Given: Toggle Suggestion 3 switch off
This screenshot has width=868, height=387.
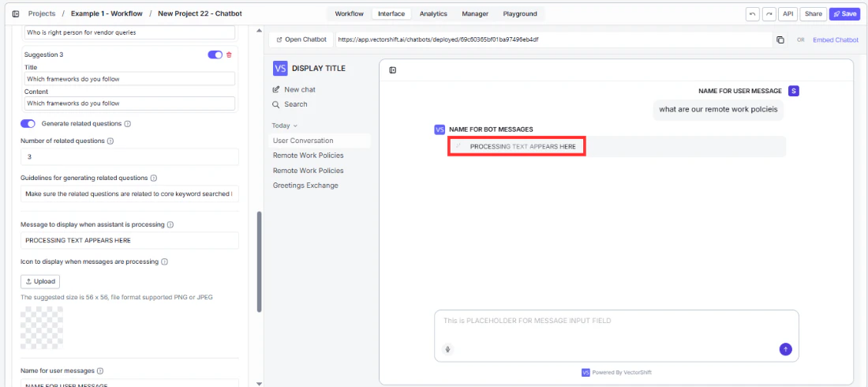Looking at the screenshot, I should 215,54.
